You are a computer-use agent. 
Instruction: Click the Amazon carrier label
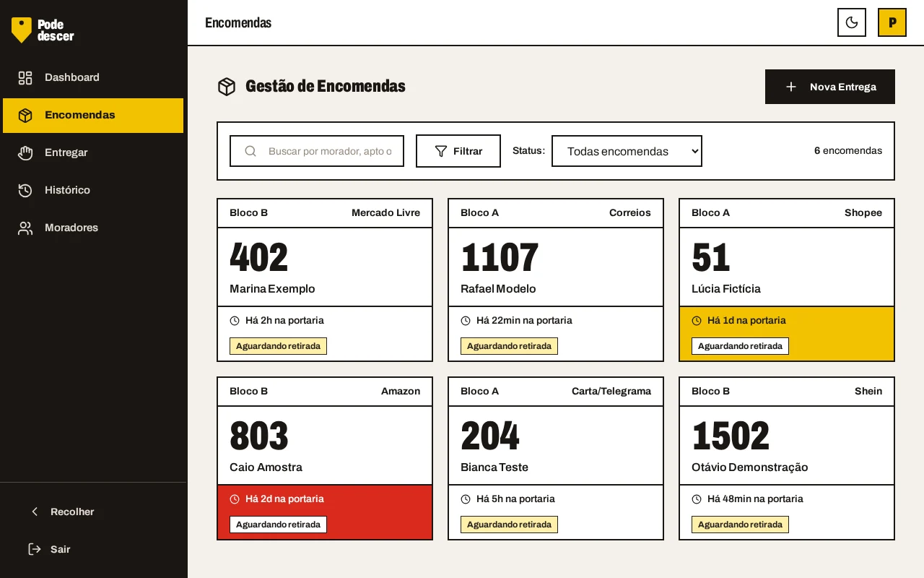(401, 392)
